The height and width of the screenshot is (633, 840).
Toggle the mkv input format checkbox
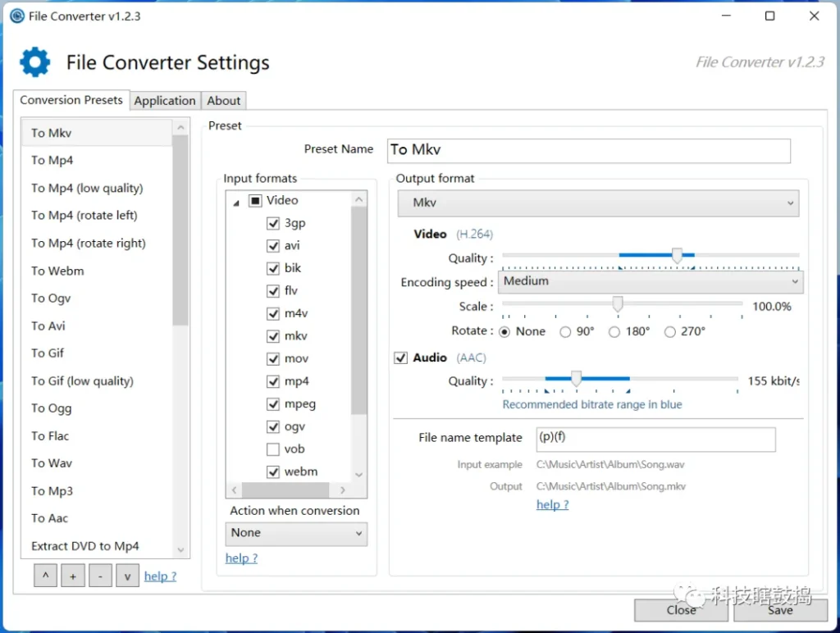pyautogui.click(x=273, y=336)
